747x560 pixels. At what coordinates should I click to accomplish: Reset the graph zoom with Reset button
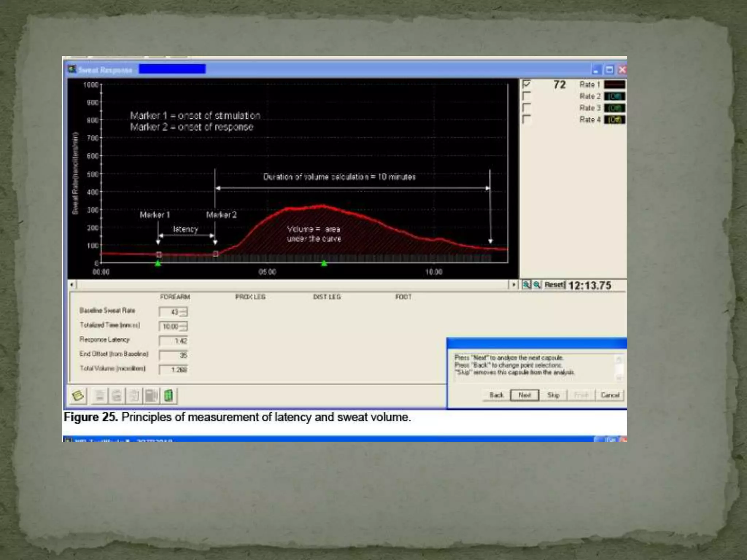click(554, 285)
